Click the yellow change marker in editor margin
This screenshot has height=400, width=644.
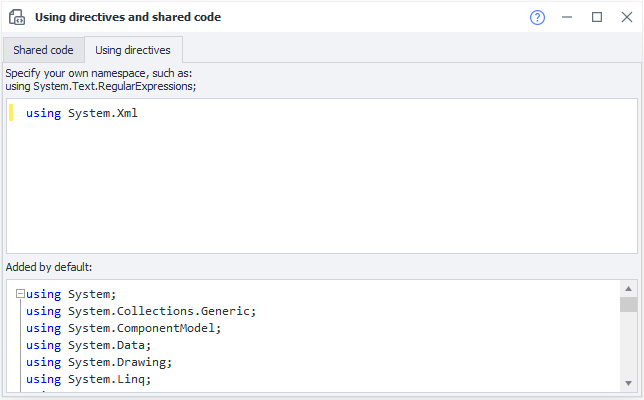[11, 113]
